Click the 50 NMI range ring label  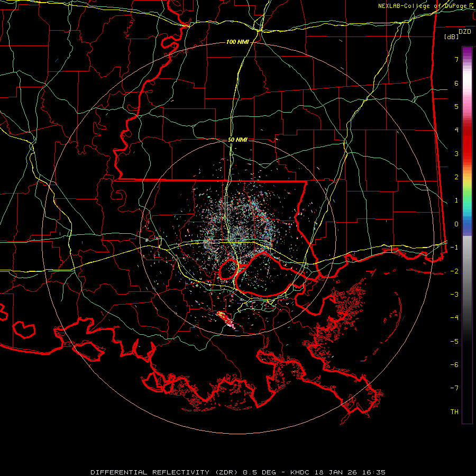[x=237, y=140]
